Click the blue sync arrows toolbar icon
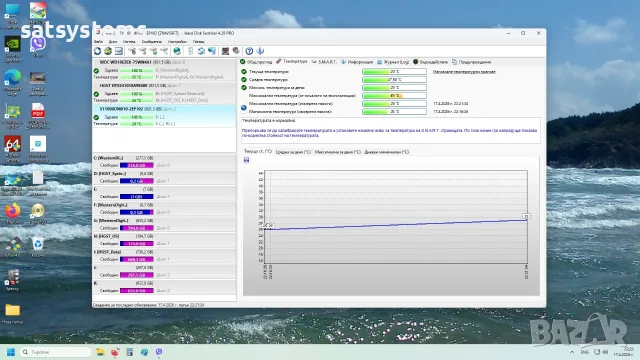 201,51
